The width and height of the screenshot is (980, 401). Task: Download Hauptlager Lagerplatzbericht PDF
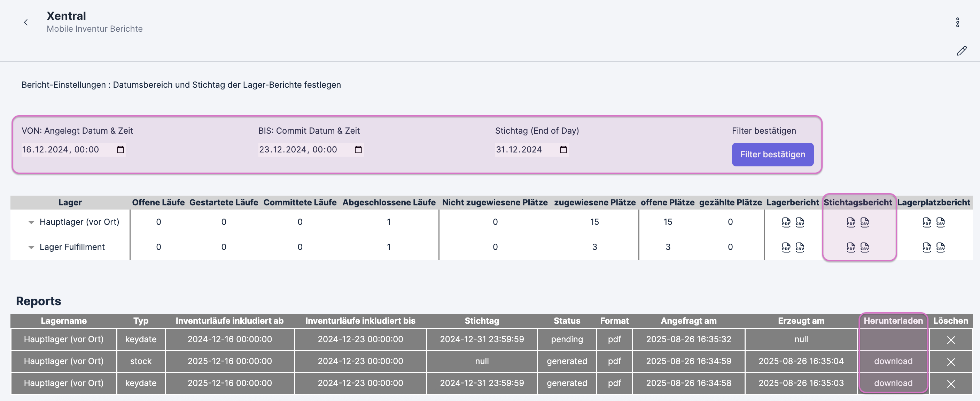pyautogui.click(x=927, y=222)
